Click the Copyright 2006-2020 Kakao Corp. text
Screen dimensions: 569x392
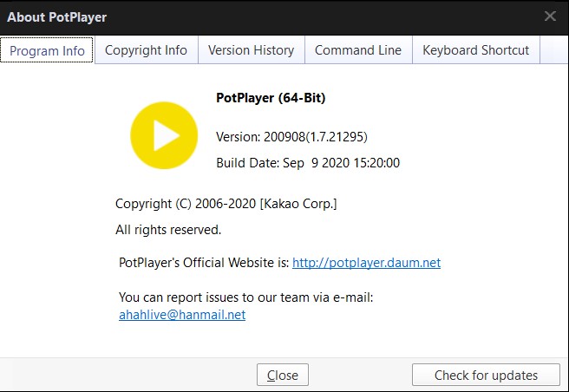tap(226, 204)
